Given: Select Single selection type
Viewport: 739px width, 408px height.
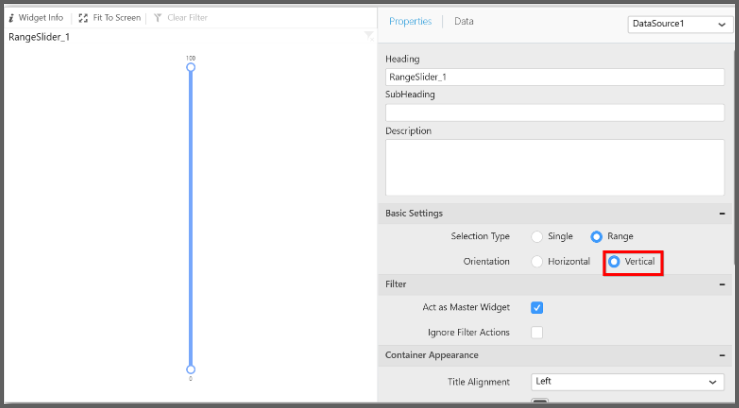Looking at the screenshot, I should point(537,237).
